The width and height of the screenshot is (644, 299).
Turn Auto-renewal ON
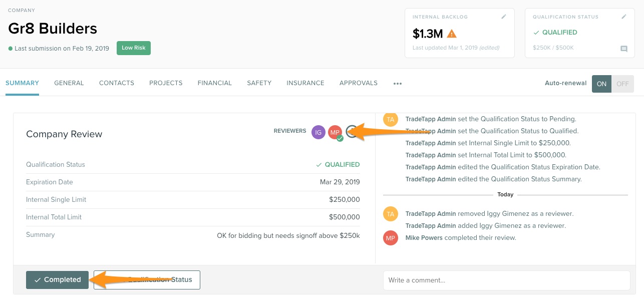pos(601,84)
